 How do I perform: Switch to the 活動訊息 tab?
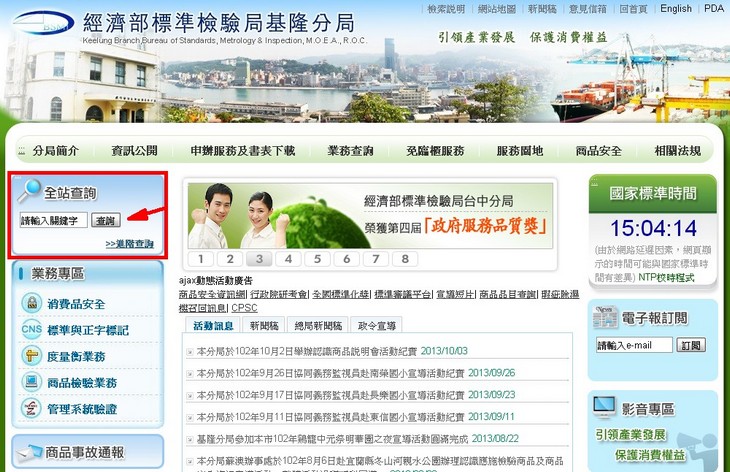[x=213, y=325]
